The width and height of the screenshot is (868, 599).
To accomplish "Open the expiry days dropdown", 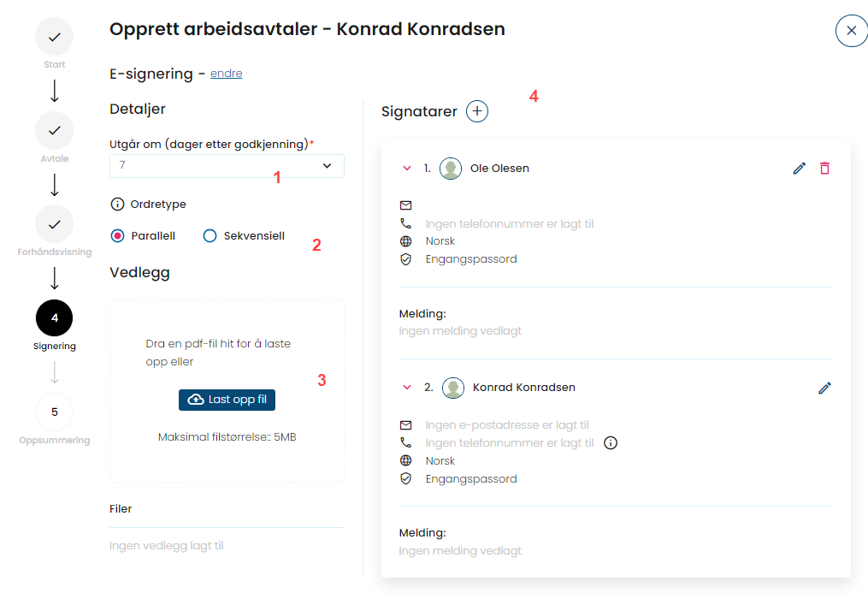I will tap(227, 166).
